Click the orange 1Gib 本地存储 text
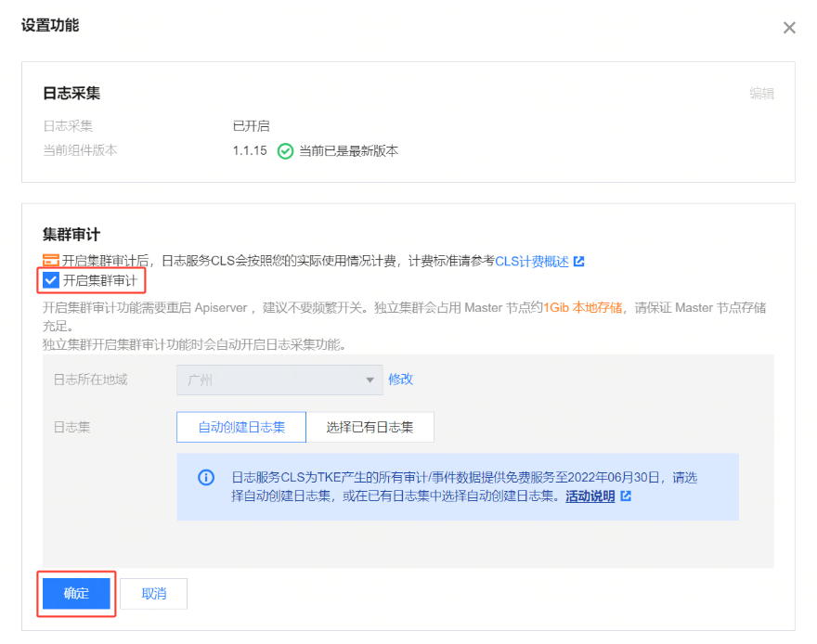Viewport: 817px width, 644px height. [x=583, y=307]
